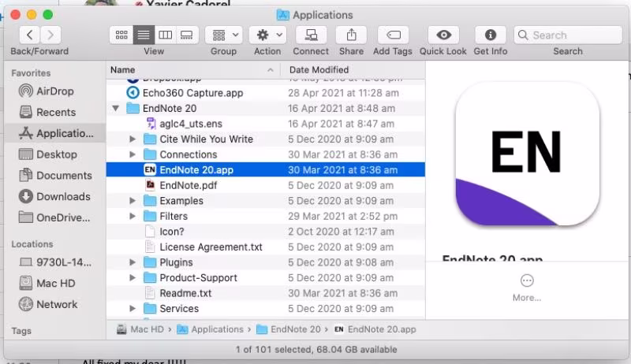The height and width of the screenshot is (364, 631).
Task: Open Network in the sidebar
Action: click(56, 305)
